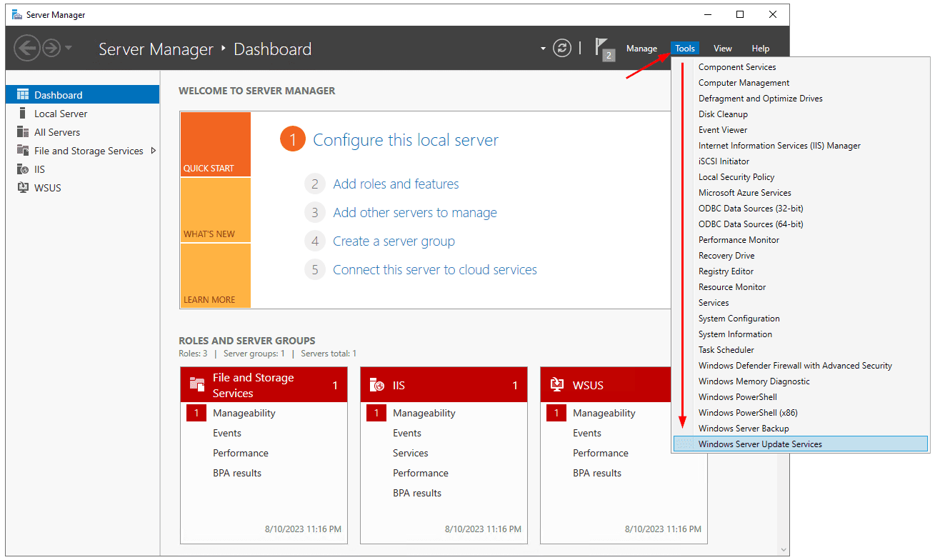Click File and Storage Services tile header

tap(264, 385)
